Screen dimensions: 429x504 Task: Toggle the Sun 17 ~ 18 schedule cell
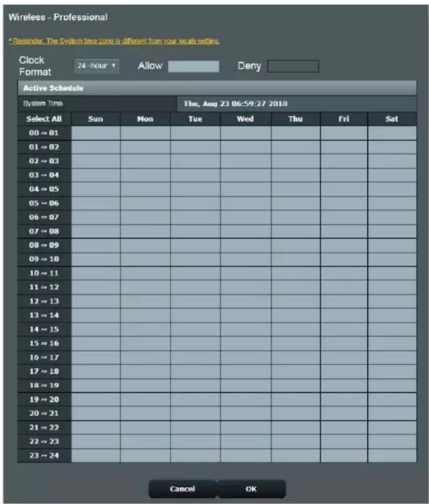point(96,371)
